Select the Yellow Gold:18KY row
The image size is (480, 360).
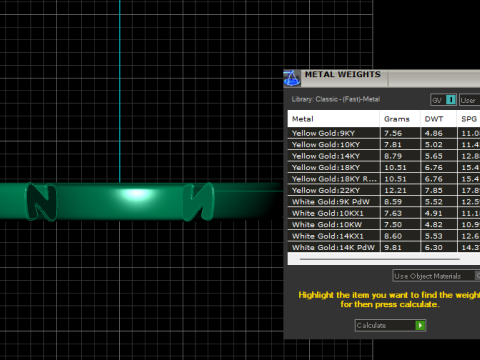[x=384, y=167]
